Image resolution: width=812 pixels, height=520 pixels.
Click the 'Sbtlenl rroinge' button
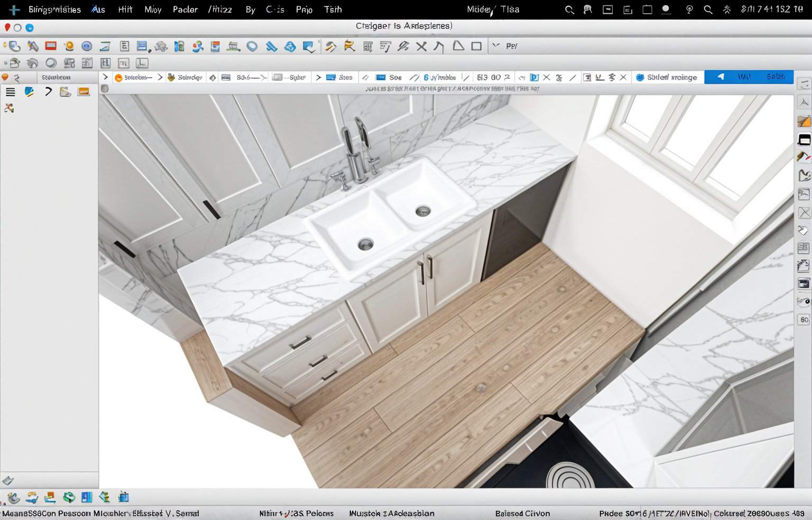click(x=667, y=77)
